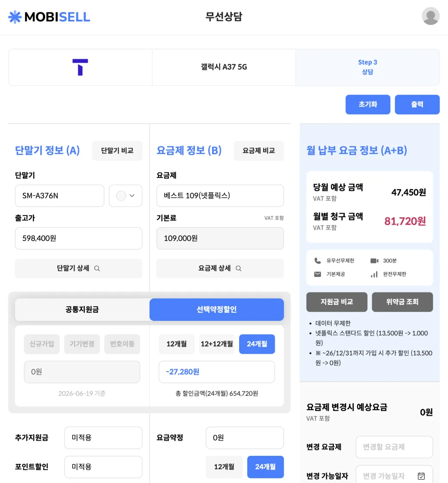The image size is (448, 483).
Task: Click the 공통지원금 0원 field
Action: [82, 372]
